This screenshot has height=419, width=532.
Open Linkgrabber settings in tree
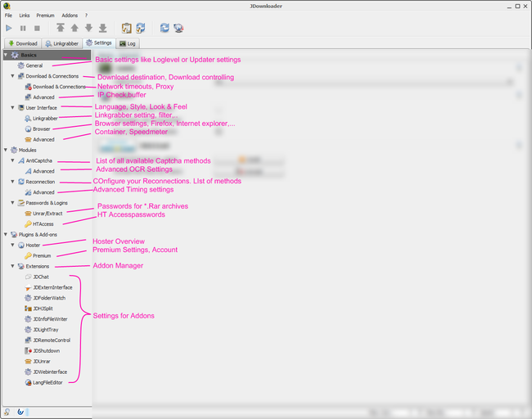pos(41,118)
